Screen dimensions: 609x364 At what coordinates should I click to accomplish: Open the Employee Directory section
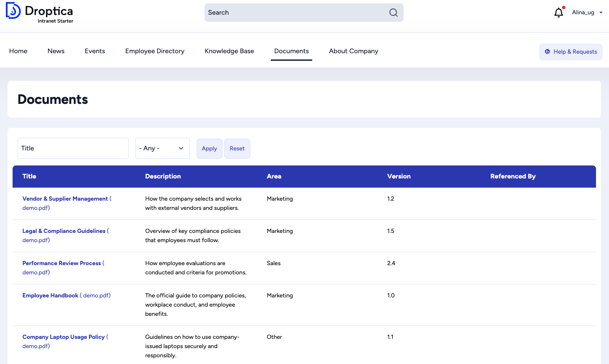[155, 51]
